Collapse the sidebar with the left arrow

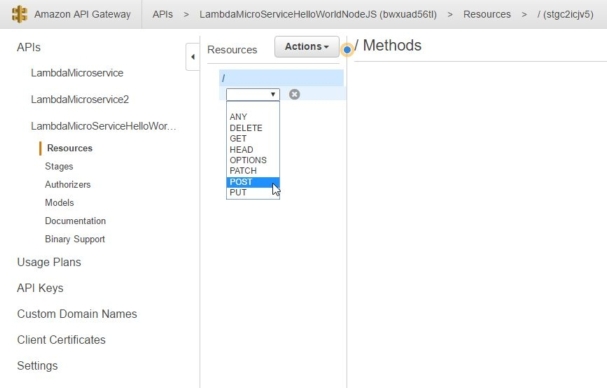pyautogui.click(x=193, y=57)
